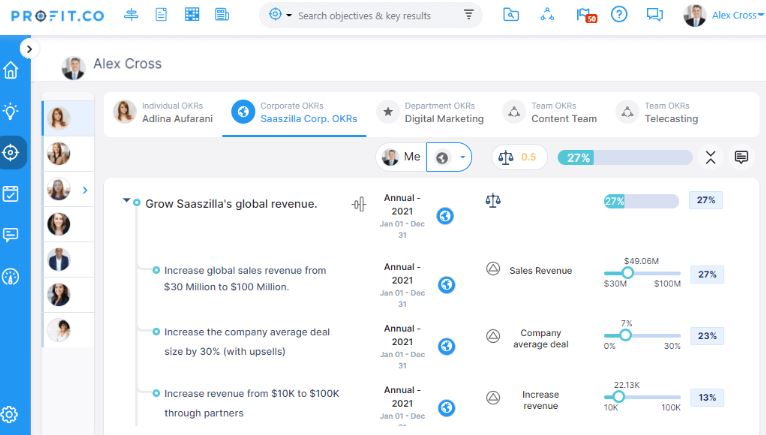Click the 0.5 weight scale indicator

pos(518,157)
